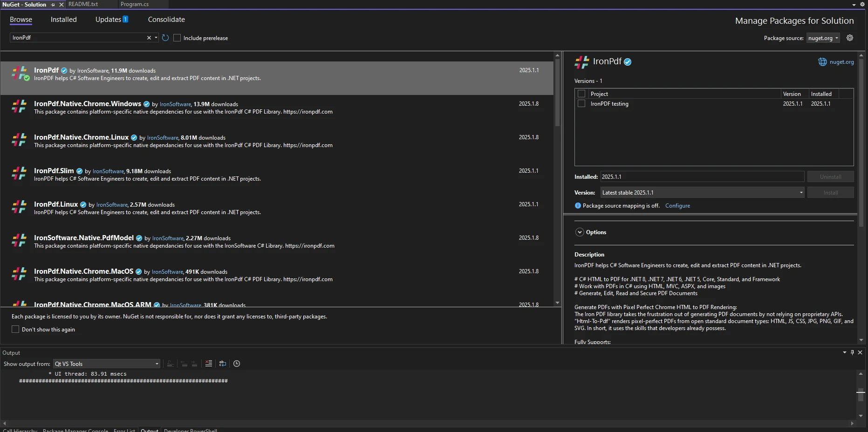
Task: Open the Developer PowerShell tab
Action: click(191, 430)
